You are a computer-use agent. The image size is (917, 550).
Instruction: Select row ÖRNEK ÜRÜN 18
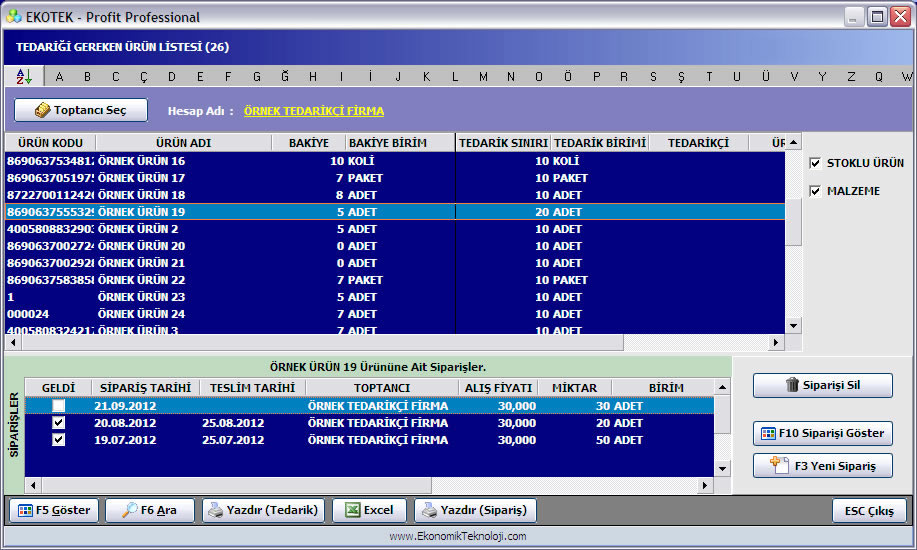tap(395, 195)
